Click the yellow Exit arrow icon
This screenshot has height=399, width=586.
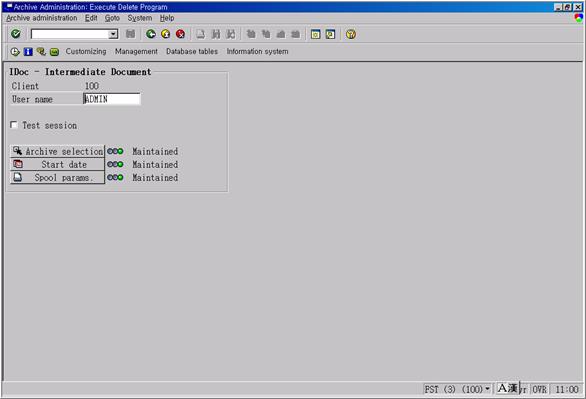[166, 34]
